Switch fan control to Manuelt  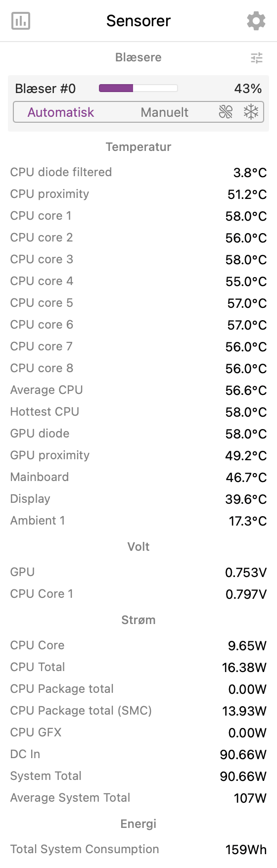(164, 112)
